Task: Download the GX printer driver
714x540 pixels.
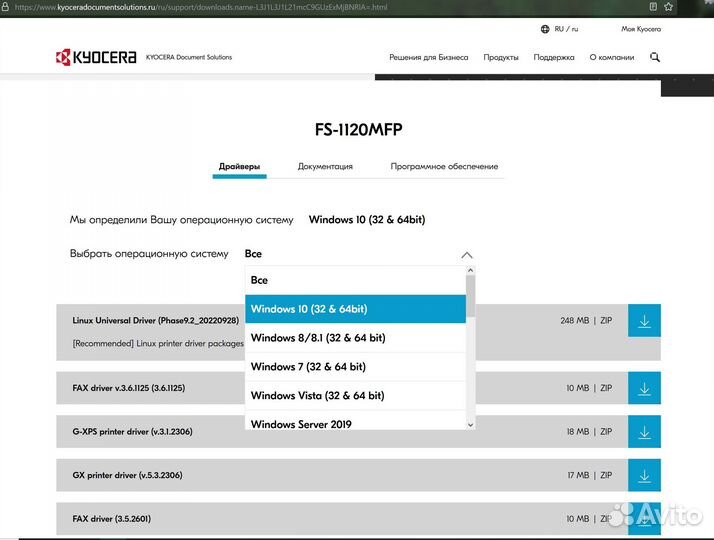Action: point(644,475)
